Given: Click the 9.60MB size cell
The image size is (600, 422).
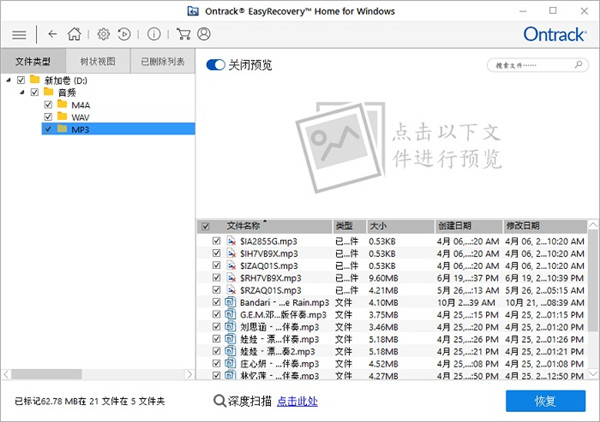Looking at the screenshot, I should pyautogui.click(x=383, y=278).
